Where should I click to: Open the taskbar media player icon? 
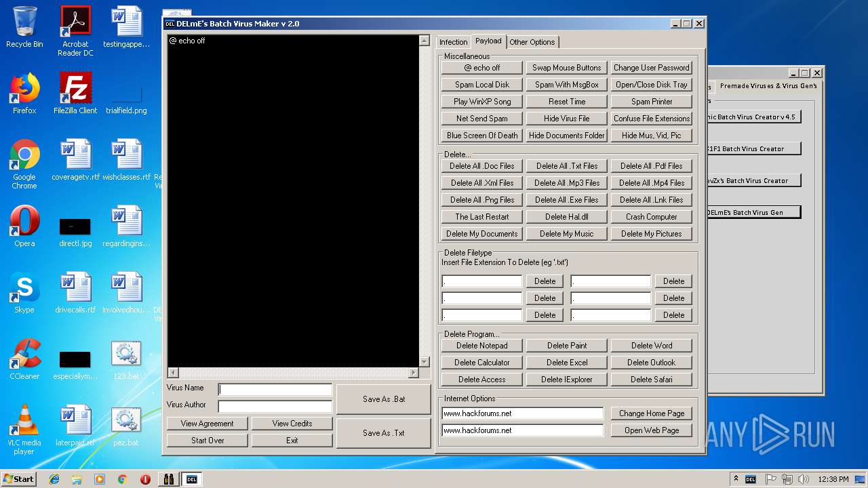click(x=100, y=479)
